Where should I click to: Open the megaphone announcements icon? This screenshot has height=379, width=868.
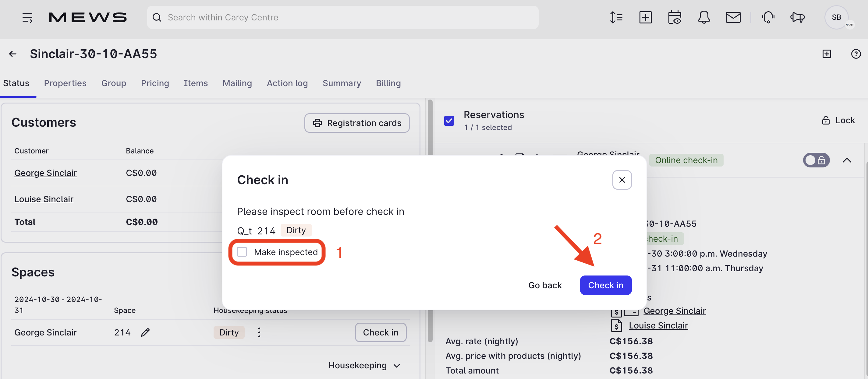pyautogui.click(x=798, y=17)
